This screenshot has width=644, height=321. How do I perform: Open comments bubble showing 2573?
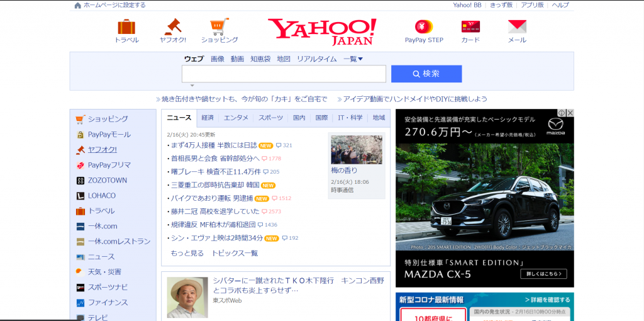[271, 211]
